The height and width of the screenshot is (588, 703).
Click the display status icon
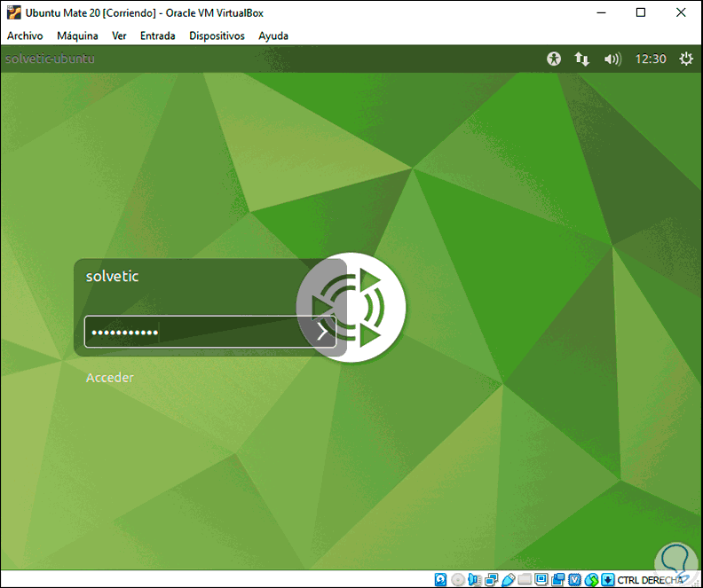541,579
